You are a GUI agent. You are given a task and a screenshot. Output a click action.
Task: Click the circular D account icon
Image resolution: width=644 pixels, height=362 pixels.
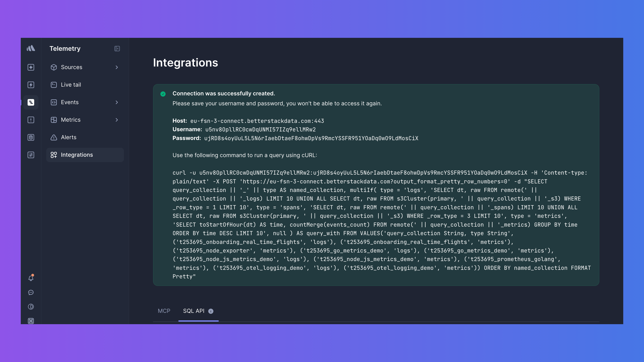[31, 306]
